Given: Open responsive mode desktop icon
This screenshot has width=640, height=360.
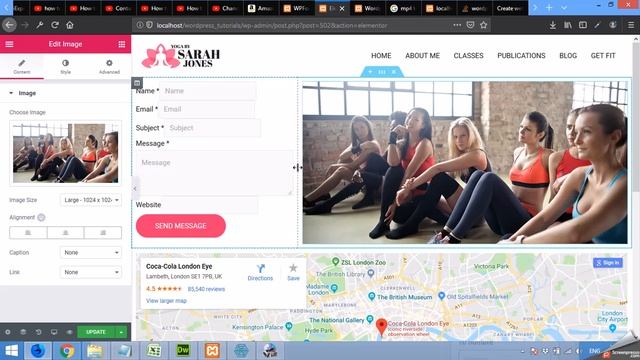Looking at the screenshot, I should (54, 332).
